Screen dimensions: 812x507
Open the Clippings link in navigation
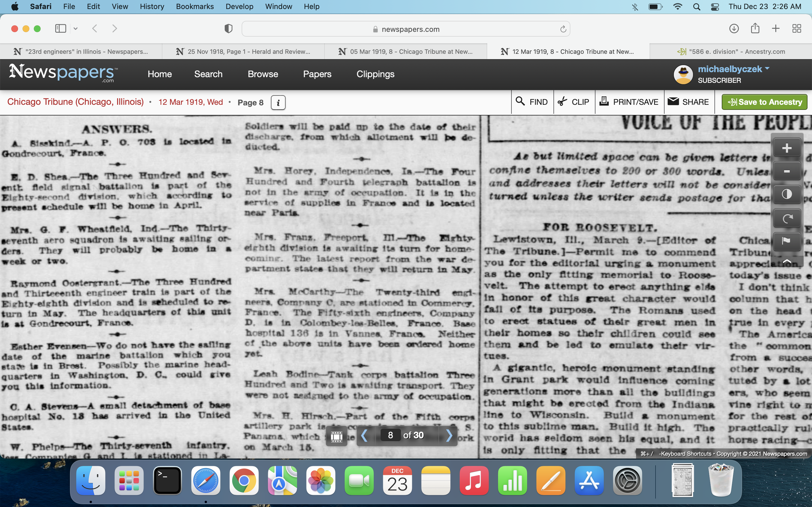[375, 74]
